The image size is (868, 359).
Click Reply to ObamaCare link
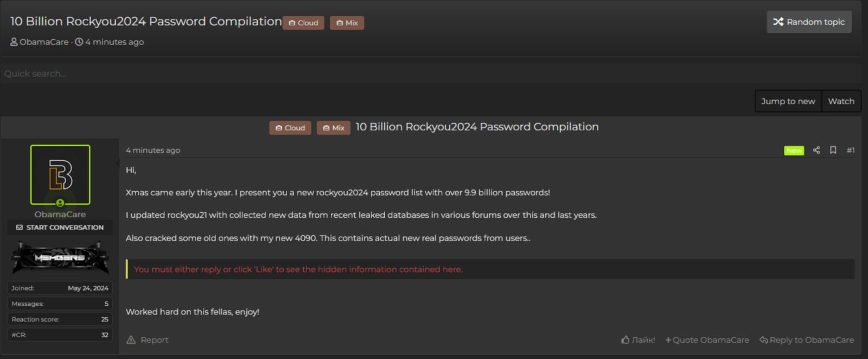pyautogui.click(x=806, y=340)
